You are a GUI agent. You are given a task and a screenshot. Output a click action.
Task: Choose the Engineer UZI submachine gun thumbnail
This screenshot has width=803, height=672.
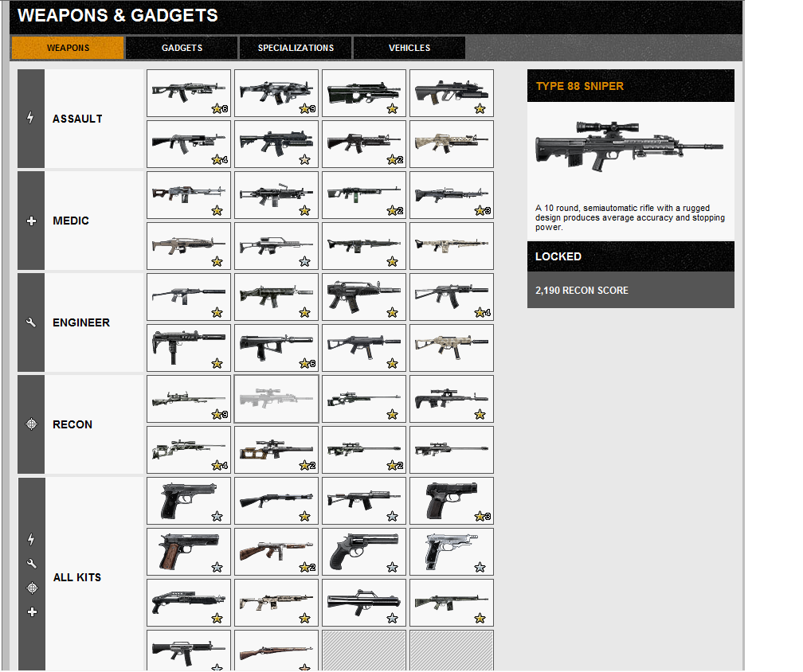[x=189, y=347]
